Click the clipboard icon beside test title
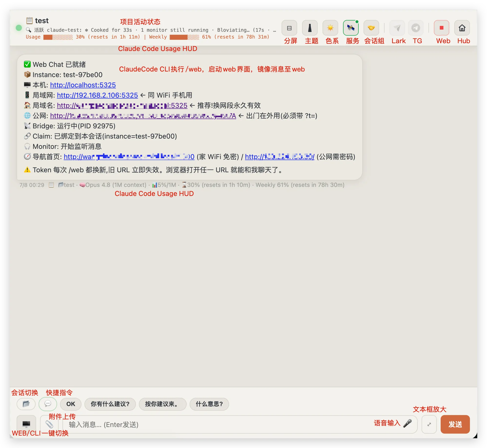 [x=29, y=20]
